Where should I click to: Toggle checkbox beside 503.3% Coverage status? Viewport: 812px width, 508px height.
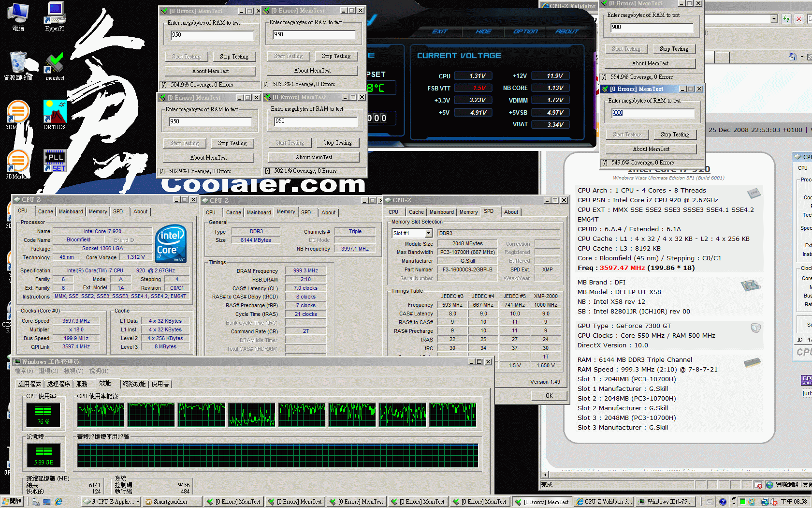(266, 84)
